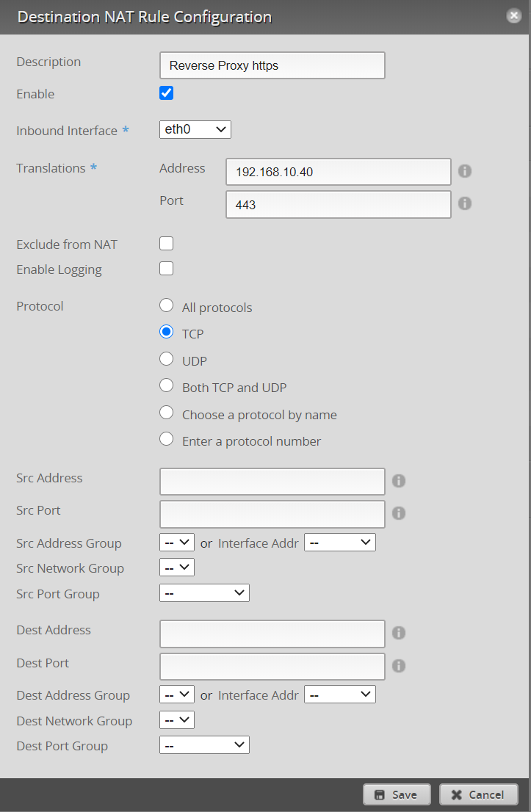Click info icon beside Translations Port field
531x812 pixels.
(464, 204)
